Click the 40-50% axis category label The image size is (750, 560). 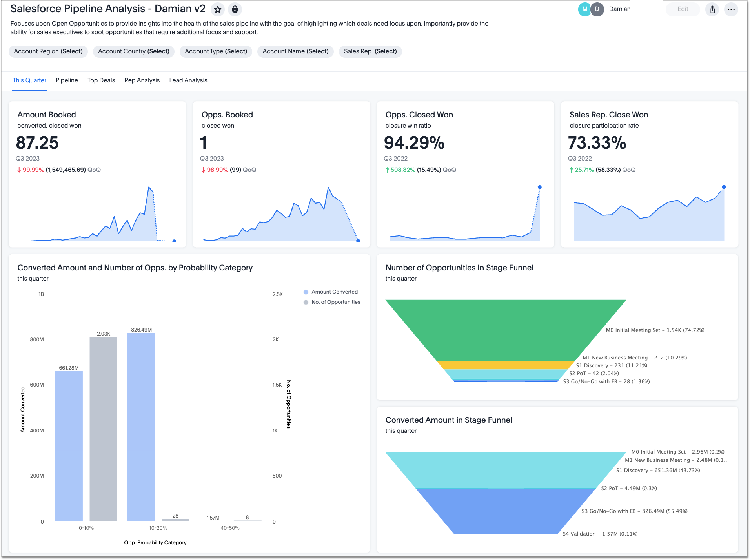pyautogui.click(x=230, y=528)
